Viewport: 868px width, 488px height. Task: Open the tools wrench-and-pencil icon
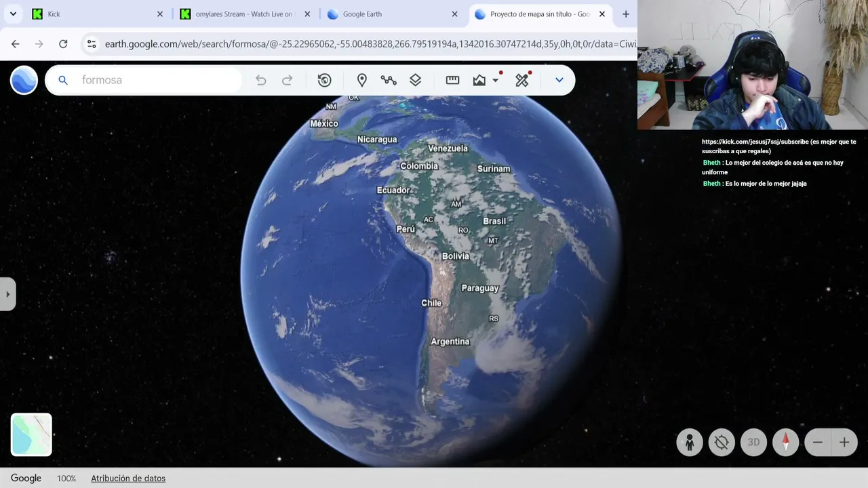coord(521,80)
